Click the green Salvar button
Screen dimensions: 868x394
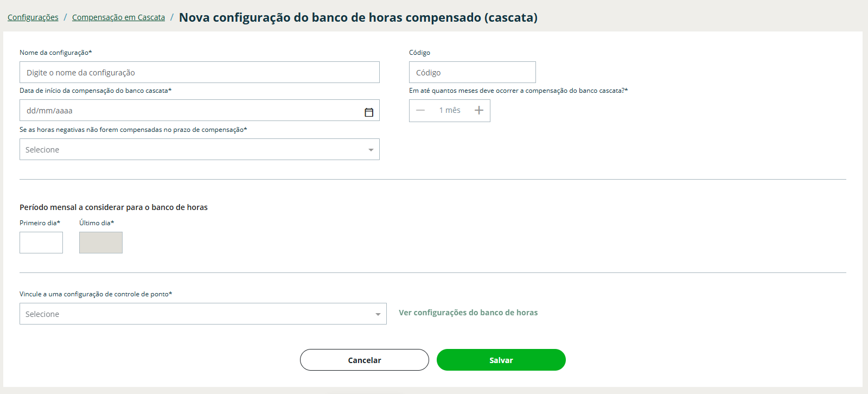[501, 360]
